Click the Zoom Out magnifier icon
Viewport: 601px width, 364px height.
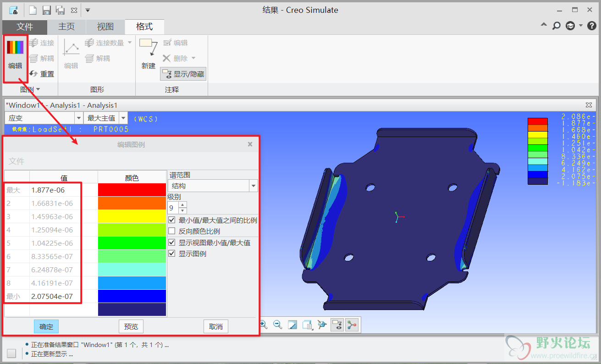(x=277, y=325)
